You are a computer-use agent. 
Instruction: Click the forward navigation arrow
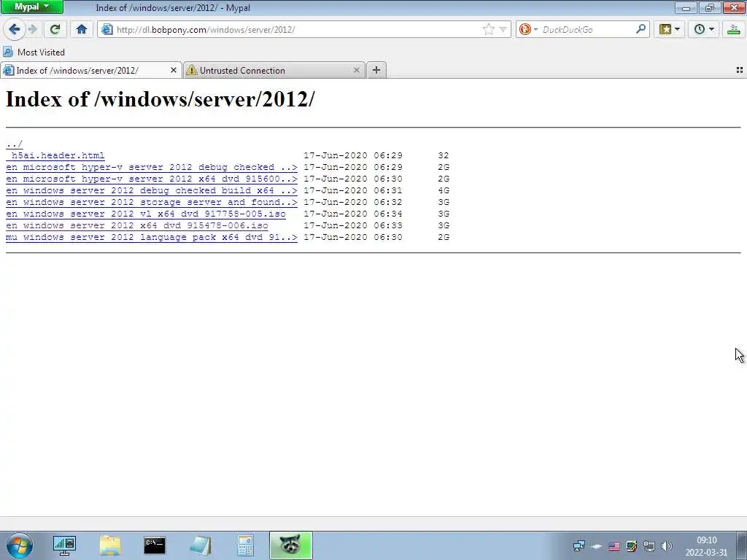click(x=33, y=29)
